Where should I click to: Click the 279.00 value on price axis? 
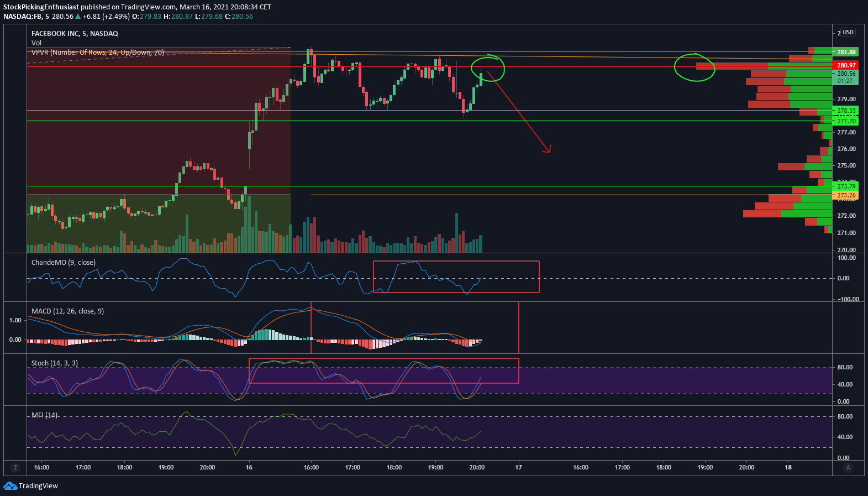pyautogui.click(x=846, y=100)
